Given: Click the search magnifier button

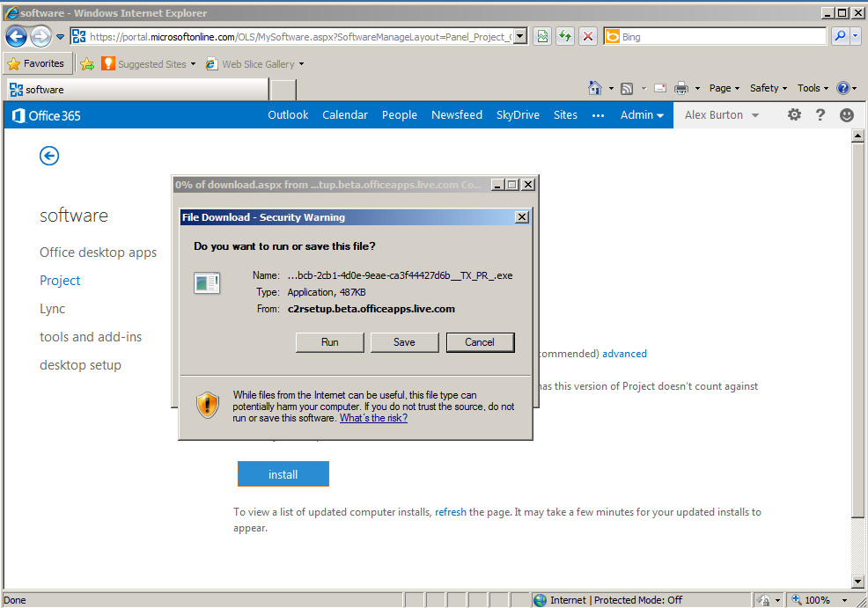Looking at the screenshot, I should coord(841,36).
